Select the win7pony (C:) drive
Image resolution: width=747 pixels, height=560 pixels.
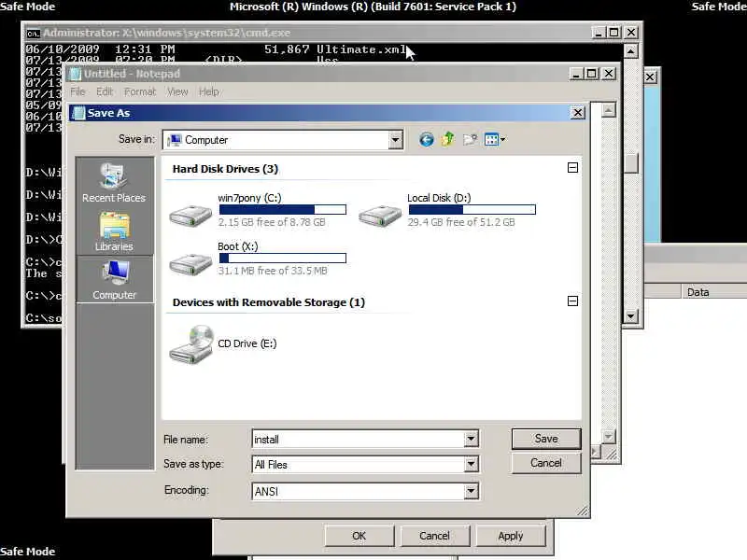click(258, 210)
